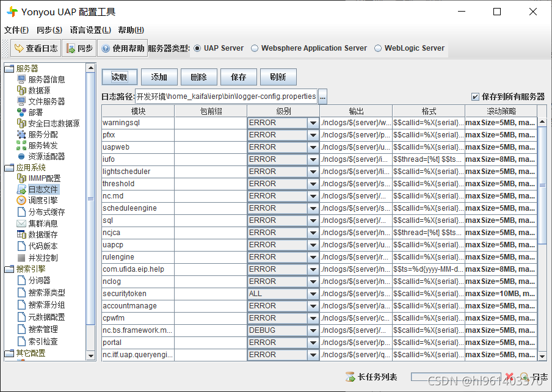The image size is (552, 392).
Task: Open 分布式缓存 node icon
Action: (21, 212)
